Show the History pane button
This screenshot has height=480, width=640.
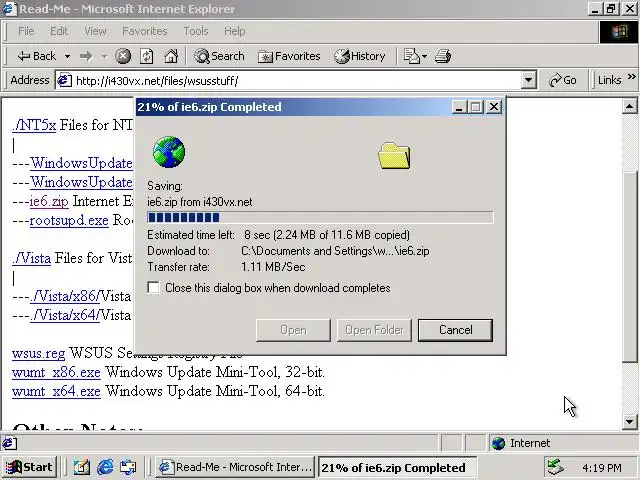click(360, 56)
